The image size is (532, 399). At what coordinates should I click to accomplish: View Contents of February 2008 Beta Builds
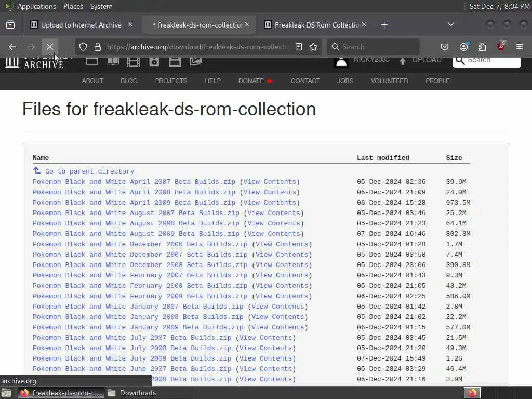(282, 286)
